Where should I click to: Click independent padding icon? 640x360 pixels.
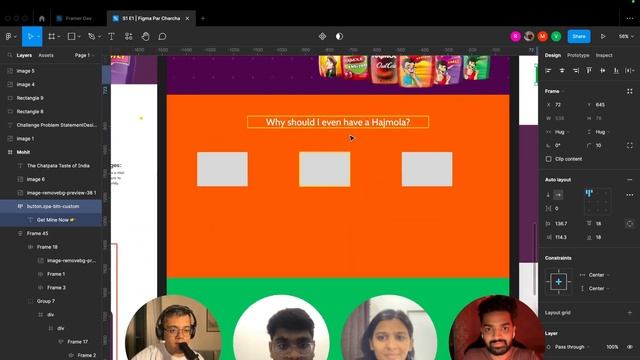point(630,224)
